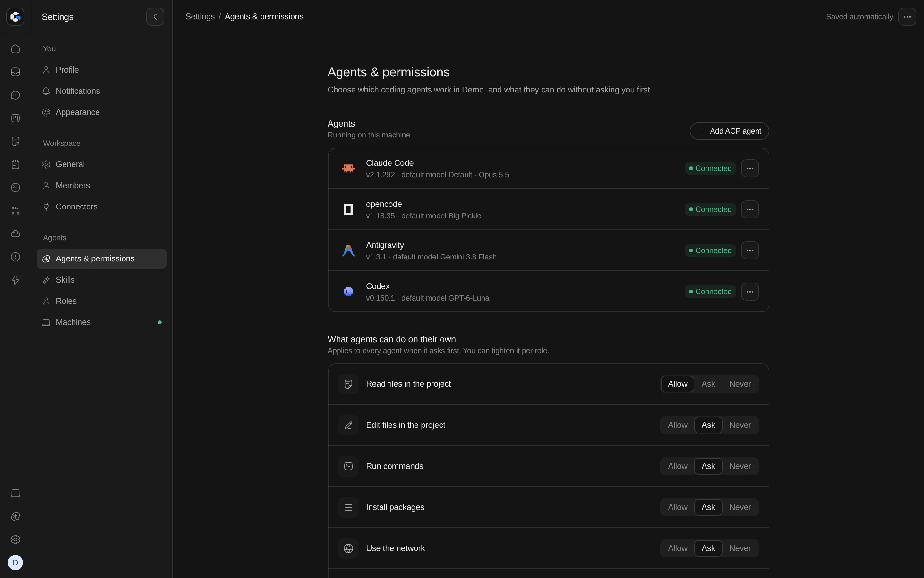Viewport: 924px width, 578px height.
Task: Click the Settings breadcrumb link
Action: (x=200, y=16)
